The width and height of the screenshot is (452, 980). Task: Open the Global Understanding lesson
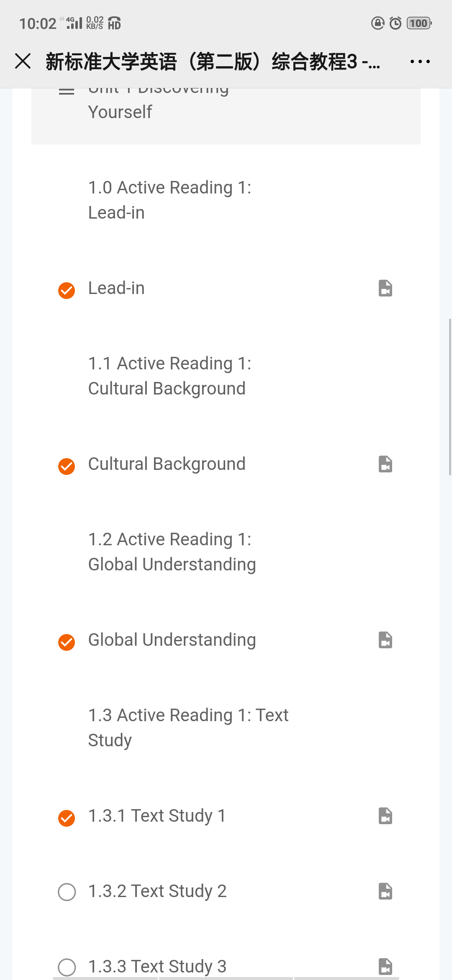click(172, 640)
